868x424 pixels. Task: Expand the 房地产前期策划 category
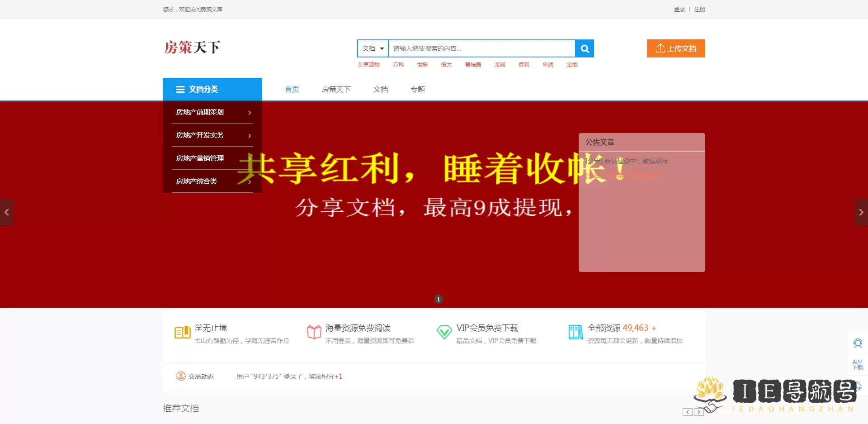[212, 112]
